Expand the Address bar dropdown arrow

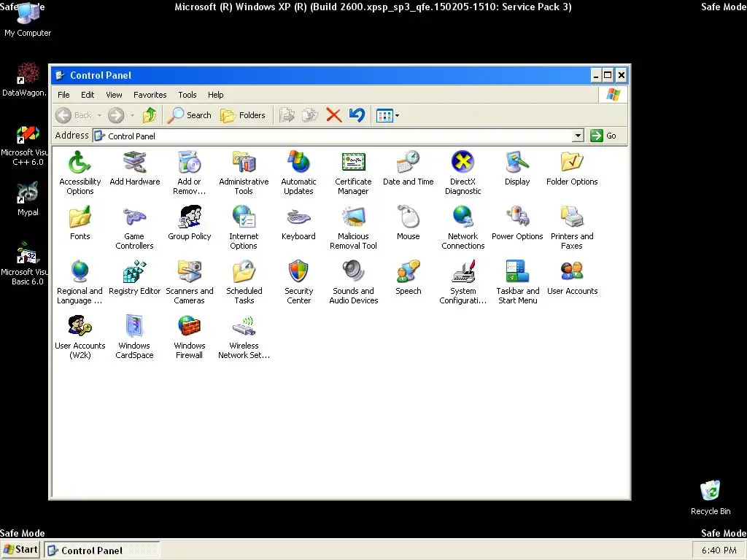(x=578, y=136)
